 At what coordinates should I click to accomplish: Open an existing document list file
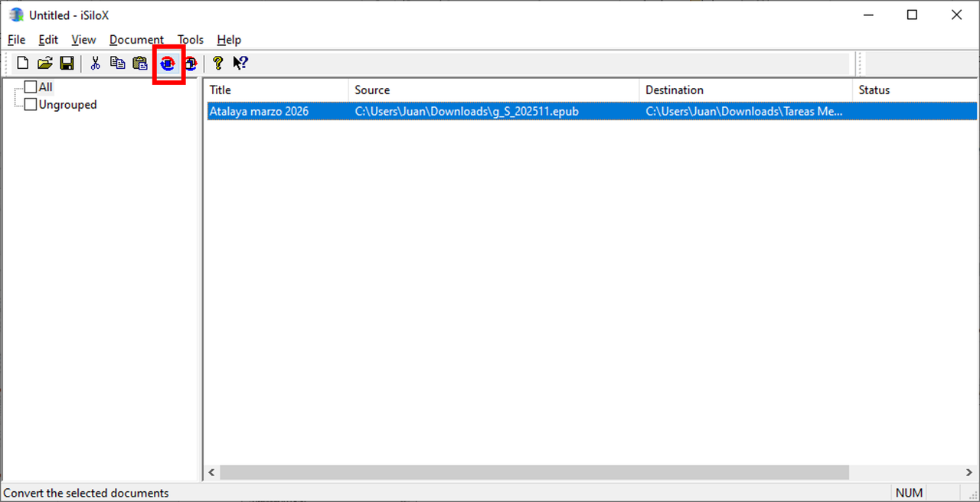tap(45, 64)
